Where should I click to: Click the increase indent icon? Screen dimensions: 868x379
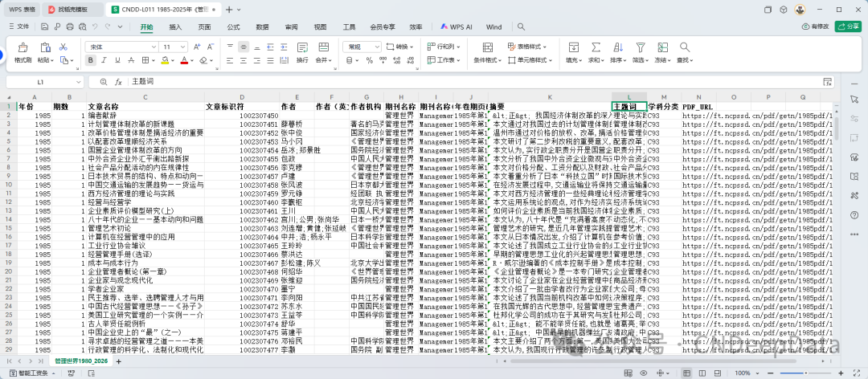284,47
